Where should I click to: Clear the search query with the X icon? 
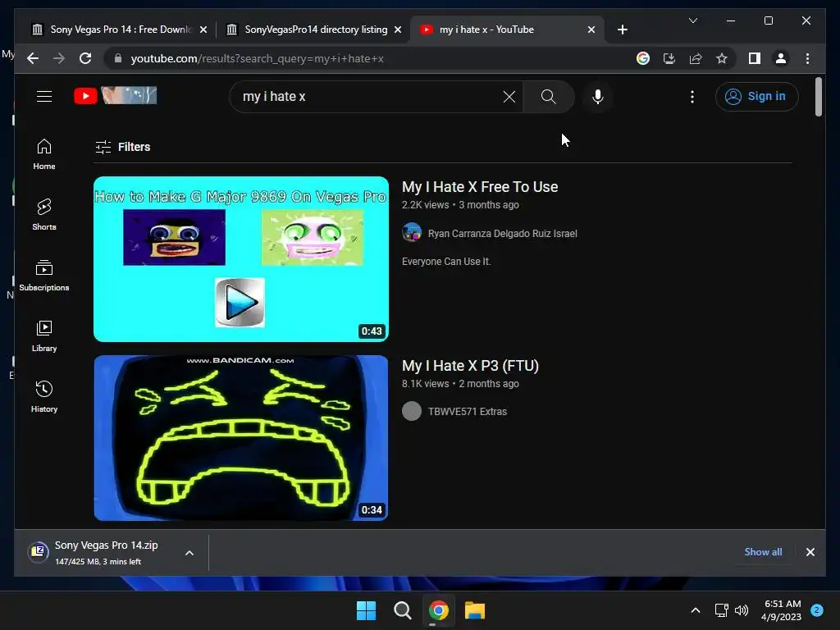coord(509,97)
